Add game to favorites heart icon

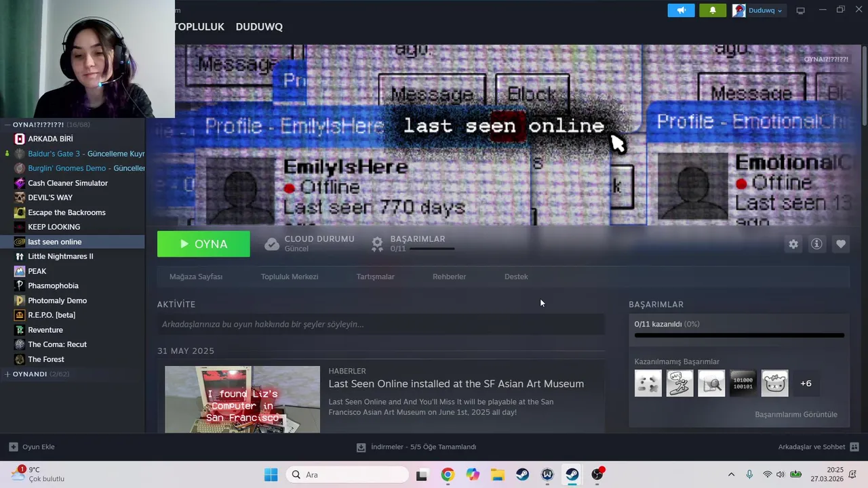(x=841, y=244)
